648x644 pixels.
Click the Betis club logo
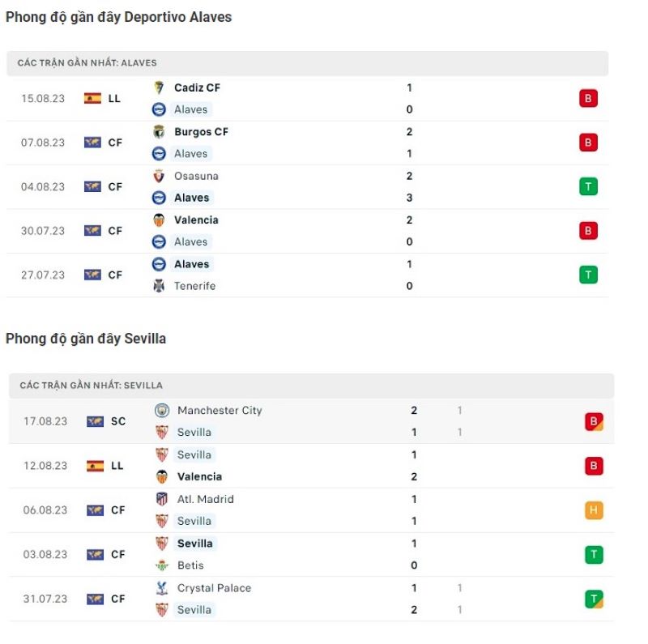point(162,565)
